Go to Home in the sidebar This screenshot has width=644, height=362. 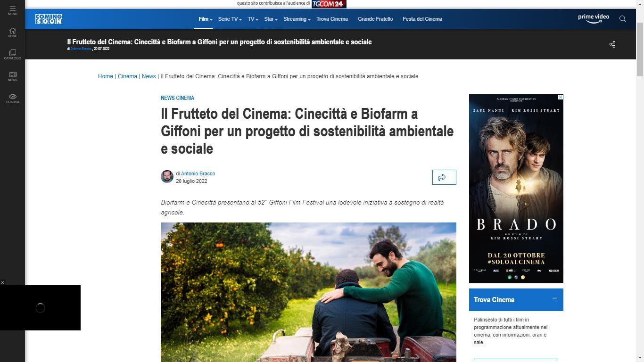12,33
